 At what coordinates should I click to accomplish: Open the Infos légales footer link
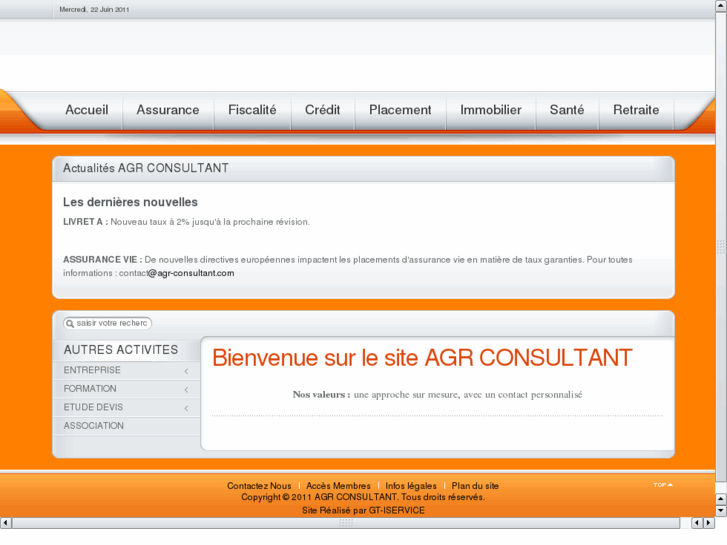(x=411, y=486)
